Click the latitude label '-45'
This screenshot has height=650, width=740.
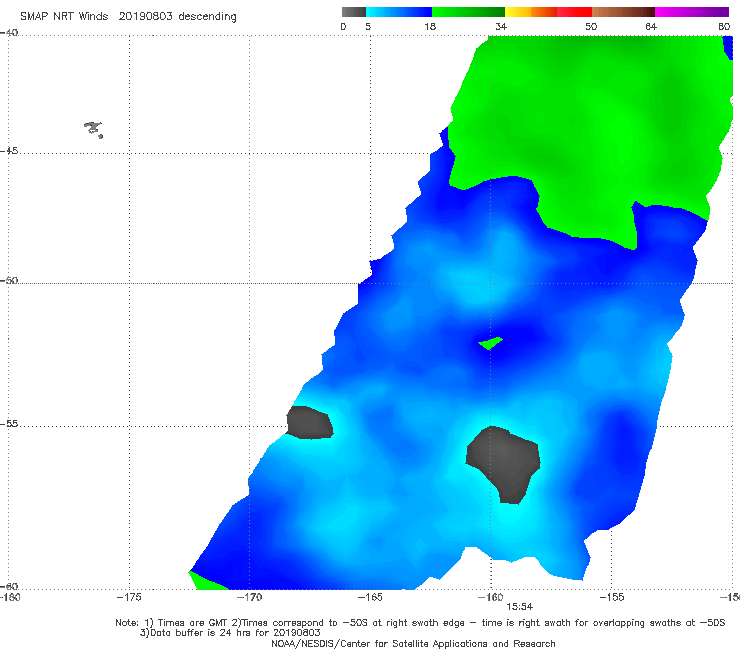point(9,151)
